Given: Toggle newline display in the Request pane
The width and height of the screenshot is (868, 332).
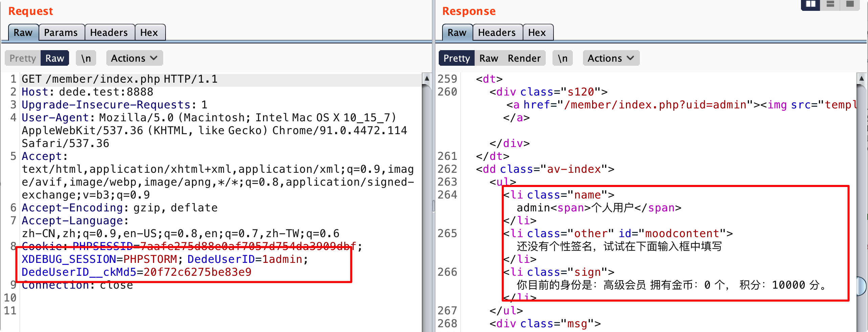Looking at the screenshot, I should pos(86,58).
